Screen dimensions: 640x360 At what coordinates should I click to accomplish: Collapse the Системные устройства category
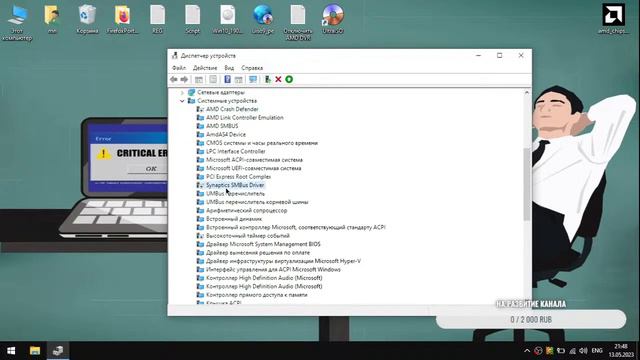pos(182,101)
